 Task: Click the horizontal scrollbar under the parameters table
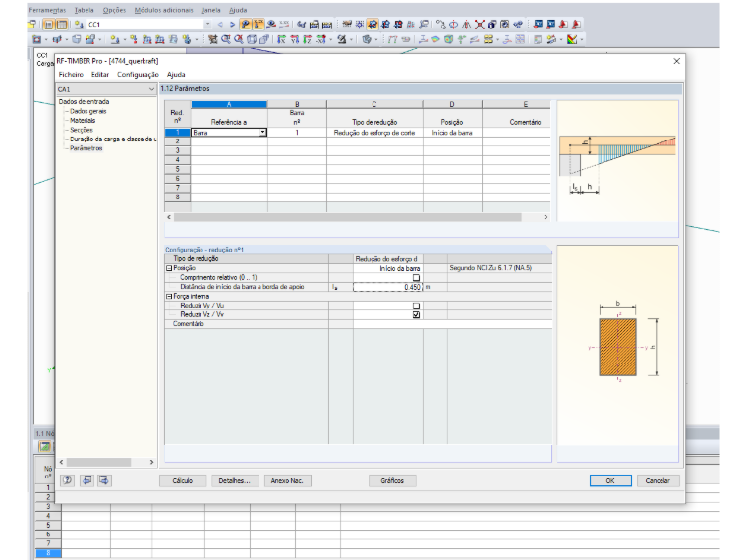pyautogui.click(x=347, y=217)
